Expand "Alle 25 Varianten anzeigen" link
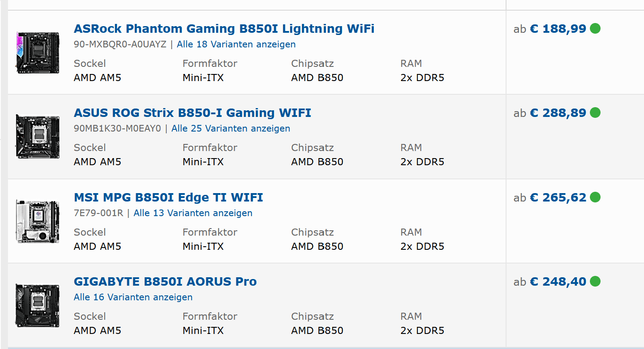This screenshot has height=349, width=644. [x=231, y=128]
